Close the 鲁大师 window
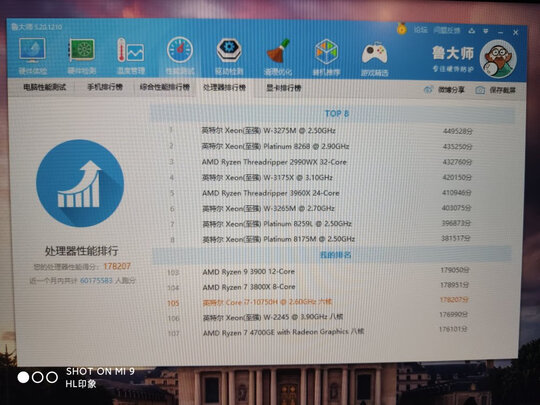 (x=516, y=32)
